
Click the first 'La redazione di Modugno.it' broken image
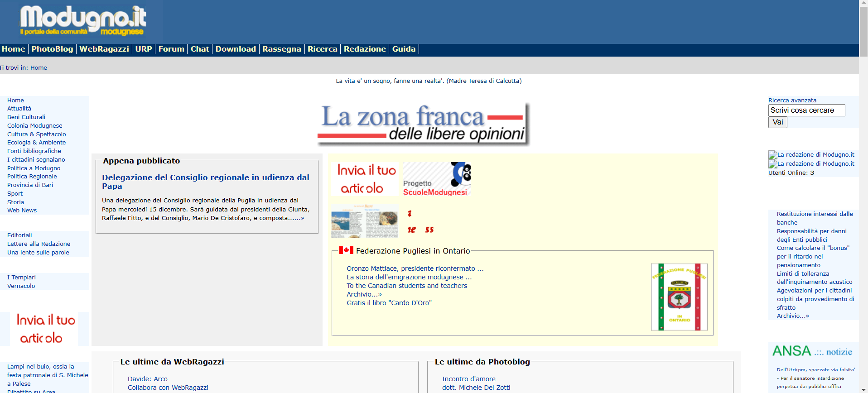point(811,155)
